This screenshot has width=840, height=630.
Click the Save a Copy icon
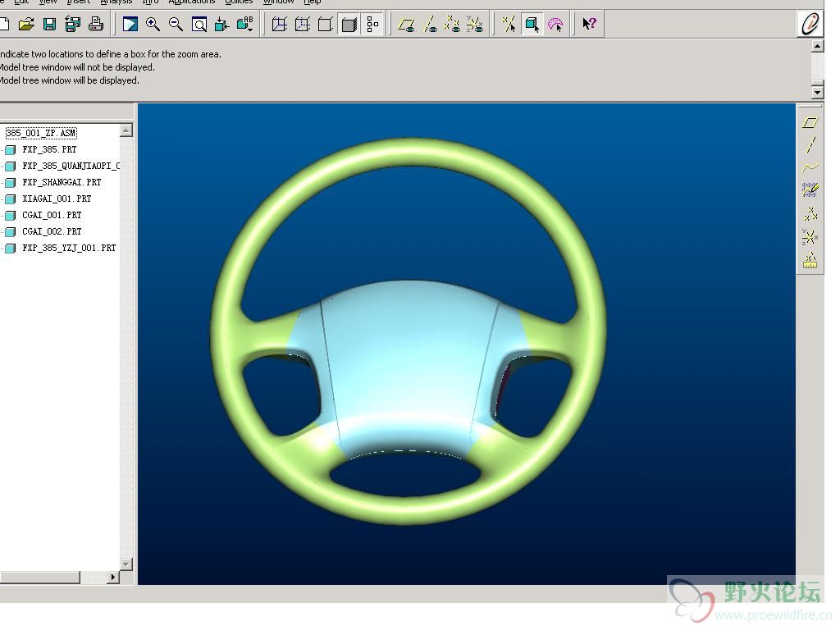[72, 24]
